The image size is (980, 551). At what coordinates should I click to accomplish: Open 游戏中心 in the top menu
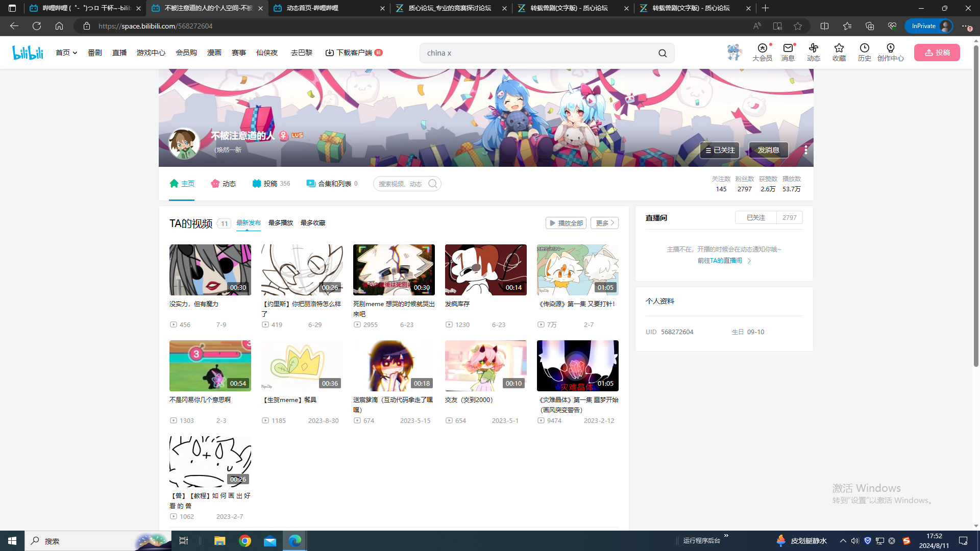[151, 53]
